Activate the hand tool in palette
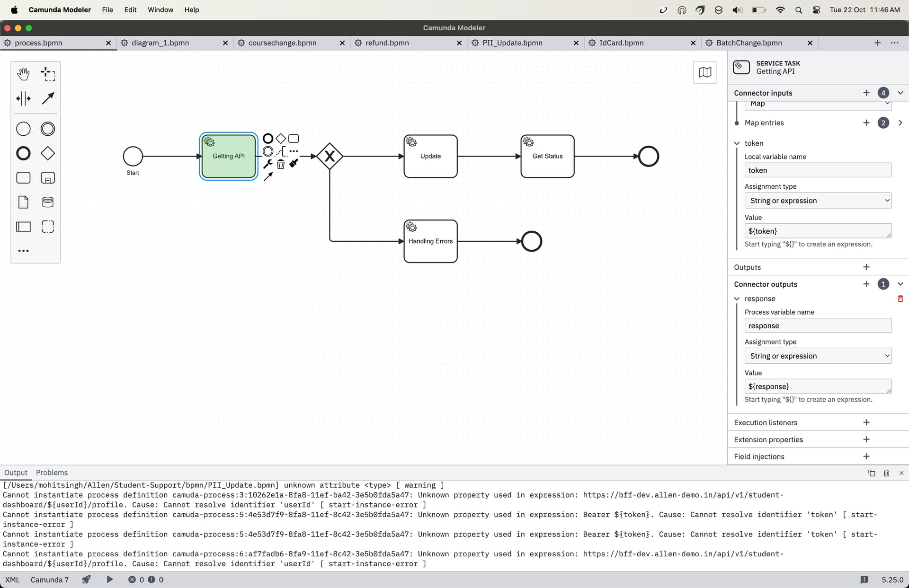The width and height of the screenshot is (909, 588). pyautogui.click(x=23, y=74)
